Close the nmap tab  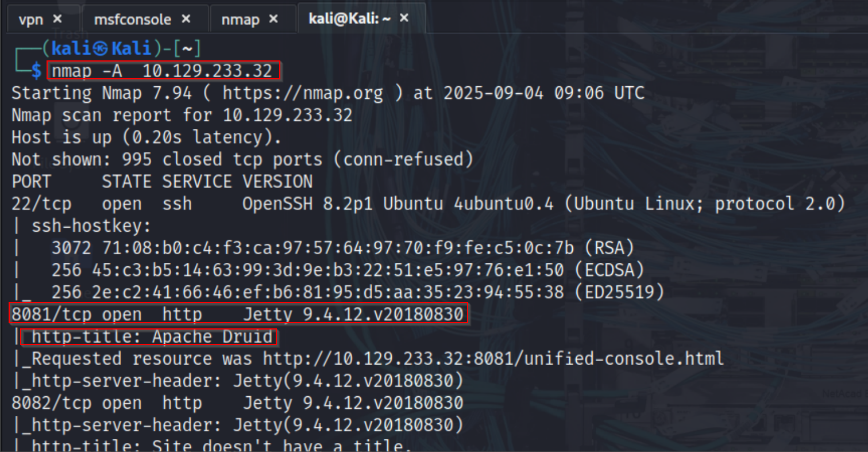click(x=275, y=18)
